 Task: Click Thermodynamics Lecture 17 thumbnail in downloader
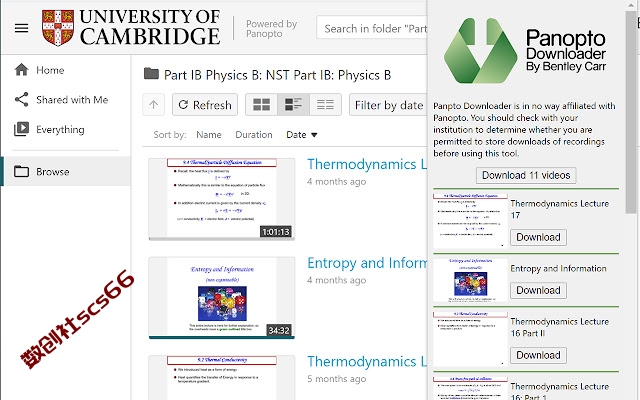click(x=470, y=221)
